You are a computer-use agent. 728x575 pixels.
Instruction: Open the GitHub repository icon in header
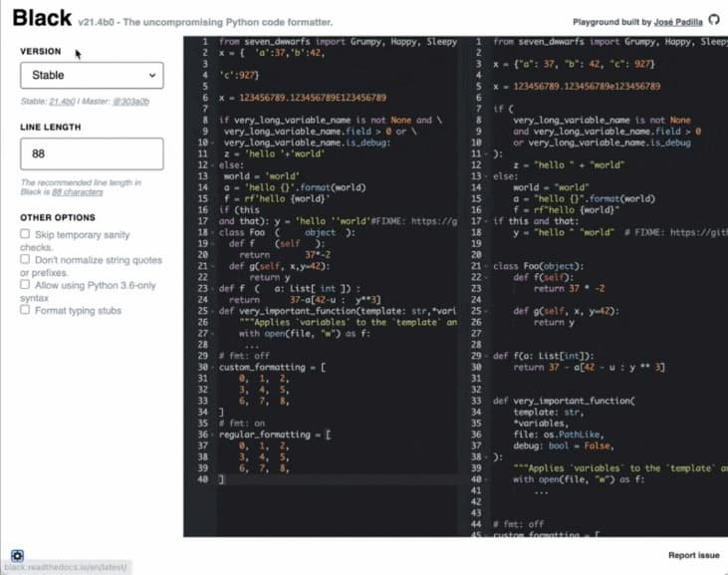pyautogui.click(x=714, y=20)
